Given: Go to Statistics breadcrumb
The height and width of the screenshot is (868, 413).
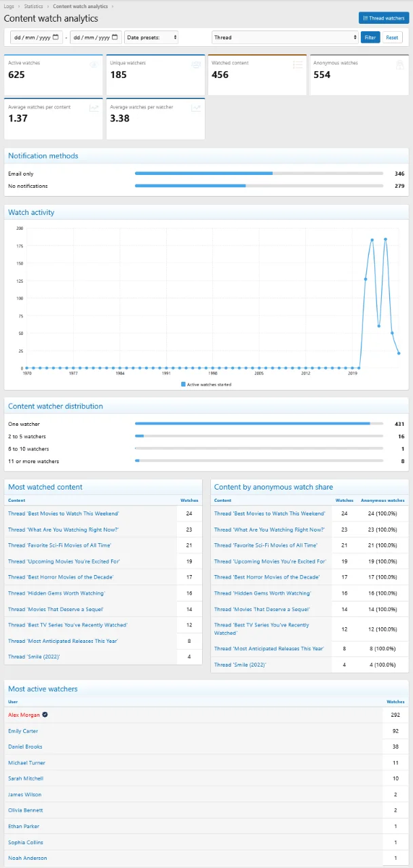Looking at the screenshot, I should tap(33, 6).
